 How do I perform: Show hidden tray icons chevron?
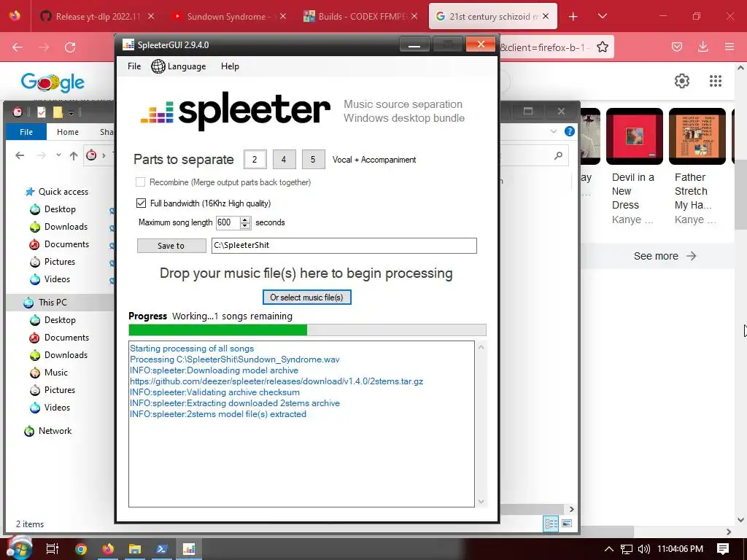point(608,549)
